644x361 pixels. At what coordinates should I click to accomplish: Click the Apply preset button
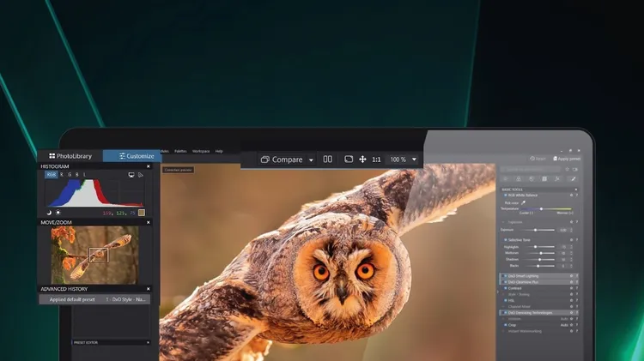(x=566, y=159)
